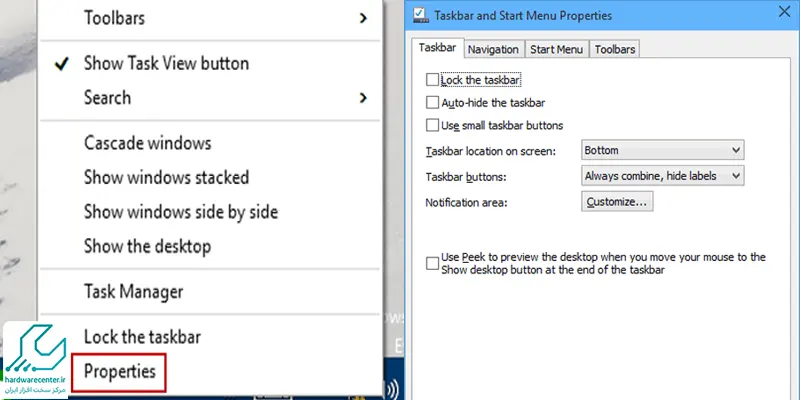Enable Use Peek to preview desktop checkbox
Viewport: 800px width, 400px height.
point(432,263)
